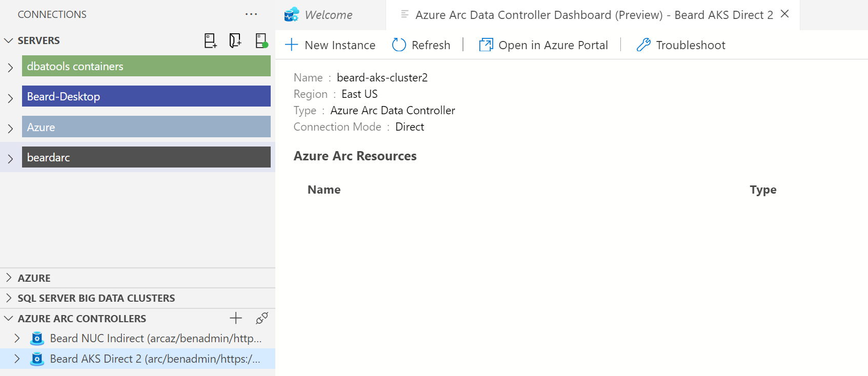Screen dimensions: 868x376
Task: Click the New Server Group icon
Action: [x=235, y=40]
